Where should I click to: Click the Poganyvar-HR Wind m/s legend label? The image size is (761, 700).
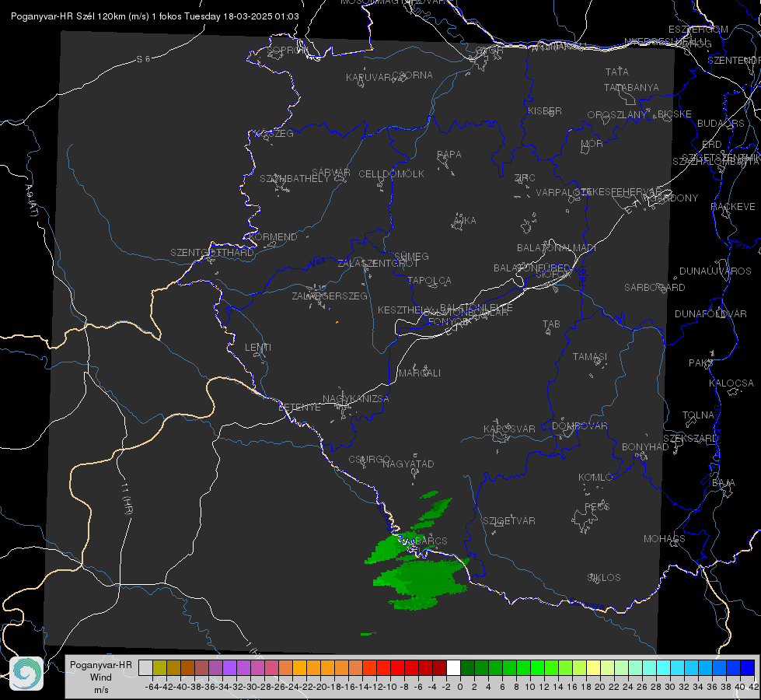point(101,677)
